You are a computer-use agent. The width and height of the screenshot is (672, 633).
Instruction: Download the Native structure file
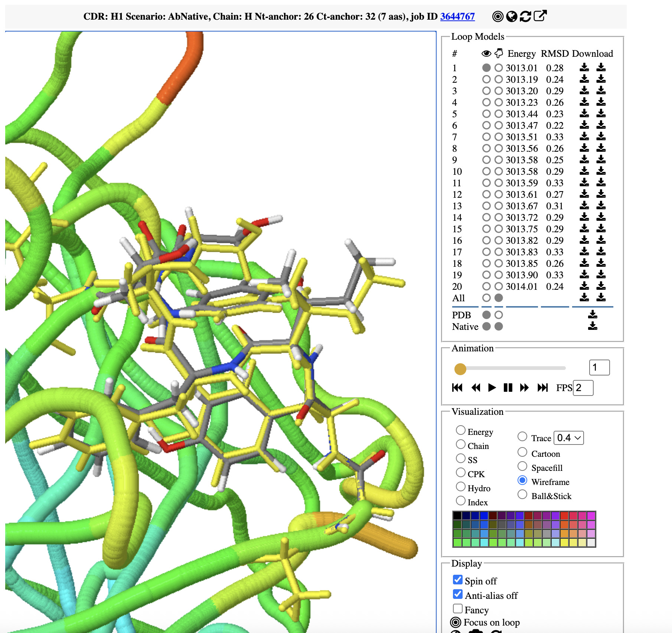593,326
